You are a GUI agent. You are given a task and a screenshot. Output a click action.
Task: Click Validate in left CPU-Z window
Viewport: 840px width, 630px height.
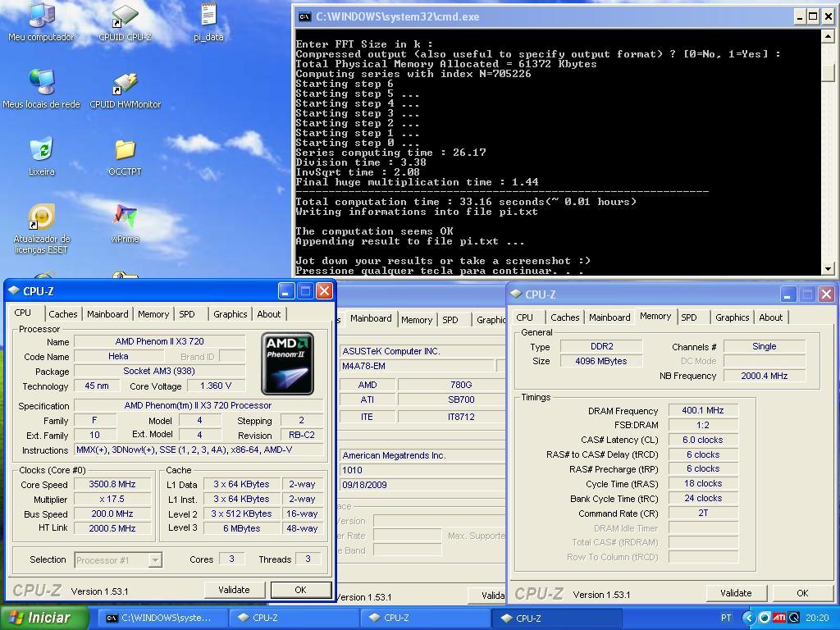tap(234, 590)
